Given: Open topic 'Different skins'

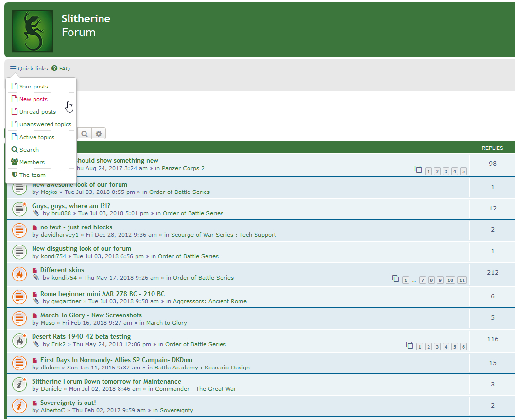Looking at the screenshot, I should click(x=62, y=270).
